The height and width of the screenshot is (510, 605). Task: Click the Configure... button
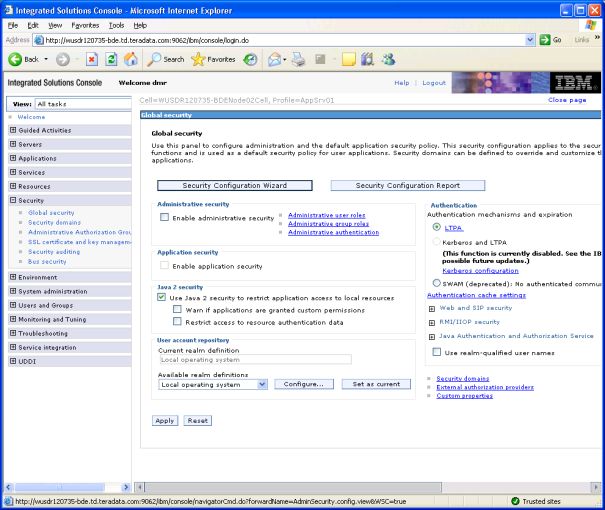point(304,384)
